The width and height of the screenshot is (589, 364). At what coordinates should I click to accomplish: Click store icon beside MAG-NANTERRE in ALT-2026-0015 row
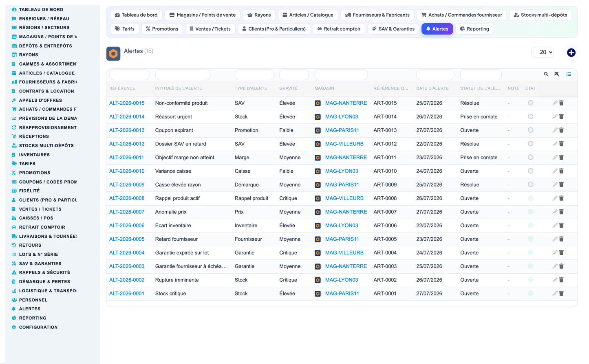[318, 103]
